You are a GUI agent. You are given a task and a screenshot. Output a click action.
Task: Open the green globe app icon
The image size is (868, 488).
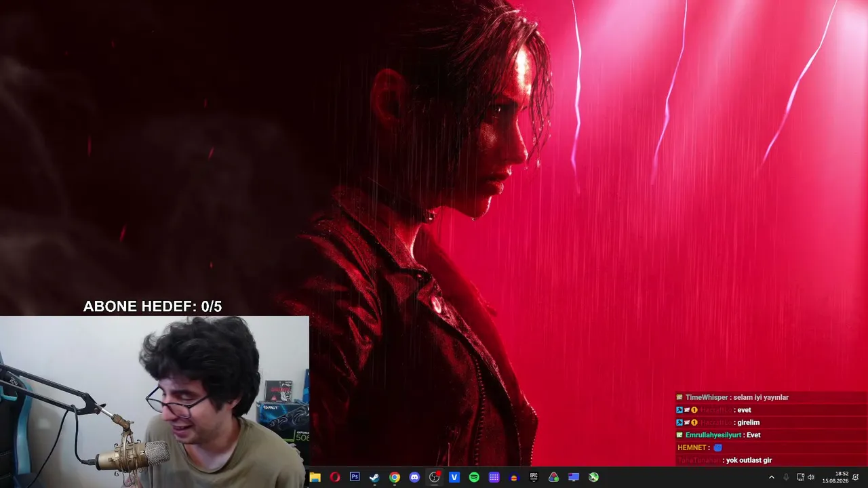tap(593, 477)
